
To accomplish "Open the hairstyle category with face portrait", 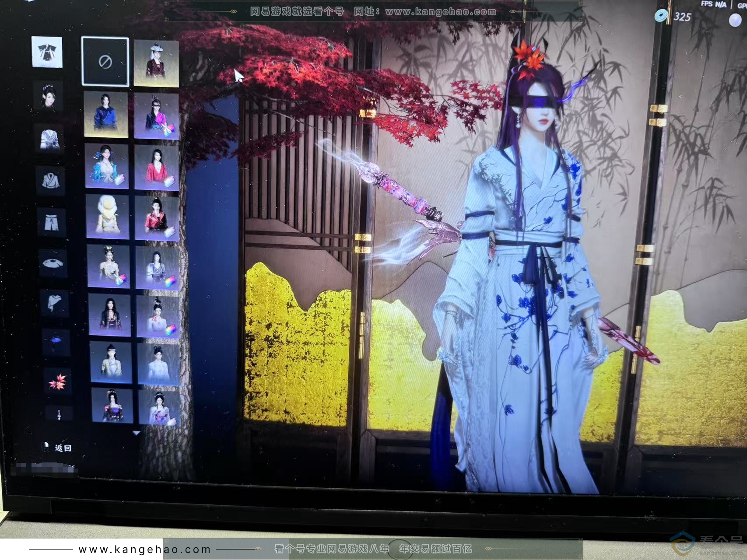I will [49, 96].
